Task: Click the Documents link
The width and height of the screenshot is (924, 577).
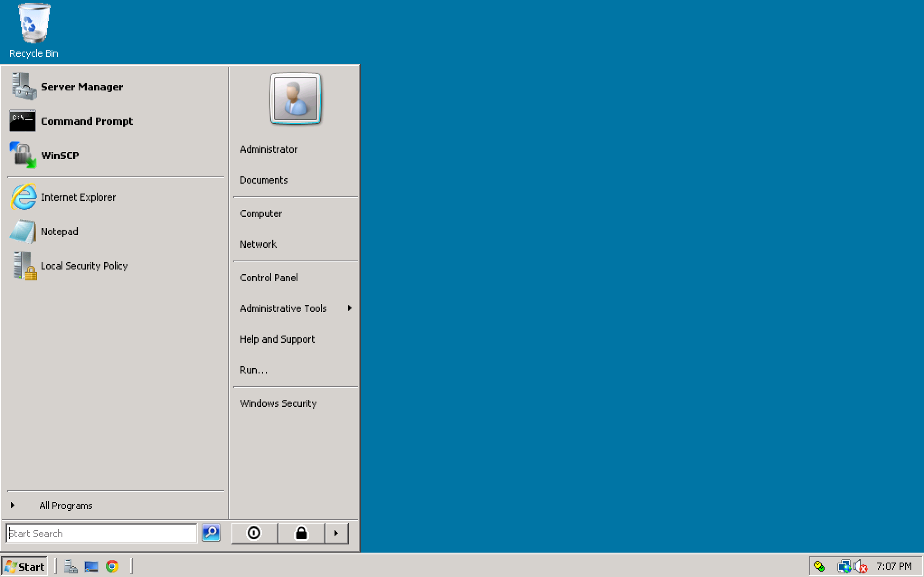Action: [264, 180]
